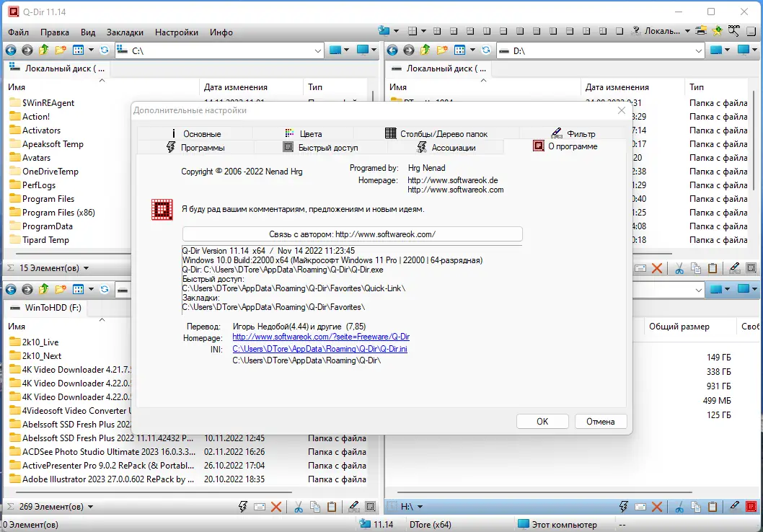
Task: Switch to the Ассоциации tab
Action: click(446, 147)
